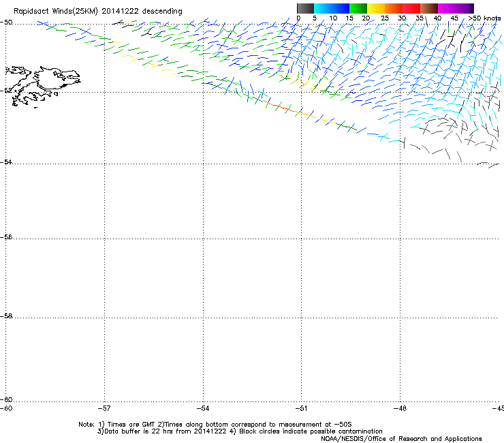
Task: Click the -54 longitude axis label
Action: [203, 408]
